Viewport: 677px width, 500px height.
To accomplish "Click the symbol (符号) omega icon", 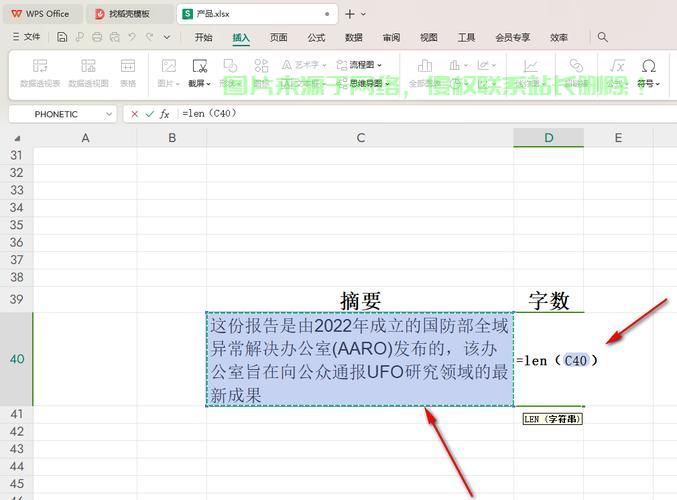I will pos(649,66).
